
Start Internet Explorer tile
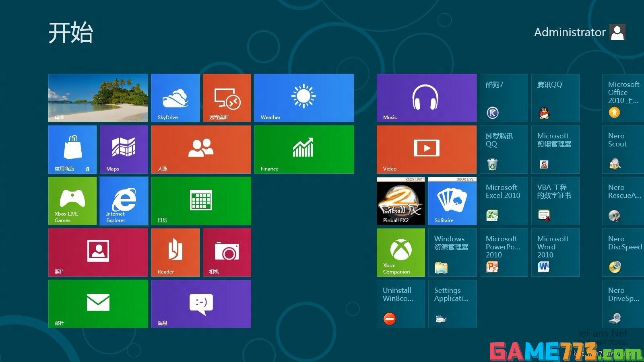[x=124, y=201]
